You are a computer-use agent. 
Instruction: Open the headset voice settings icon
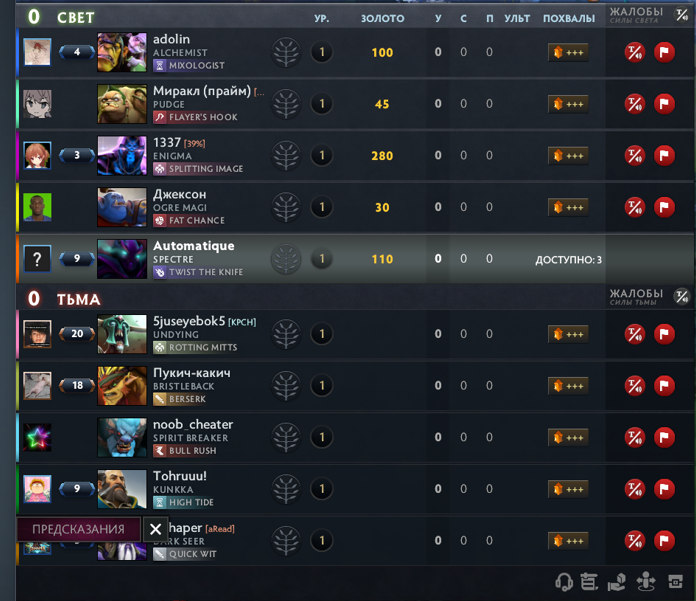pos(564,581)
